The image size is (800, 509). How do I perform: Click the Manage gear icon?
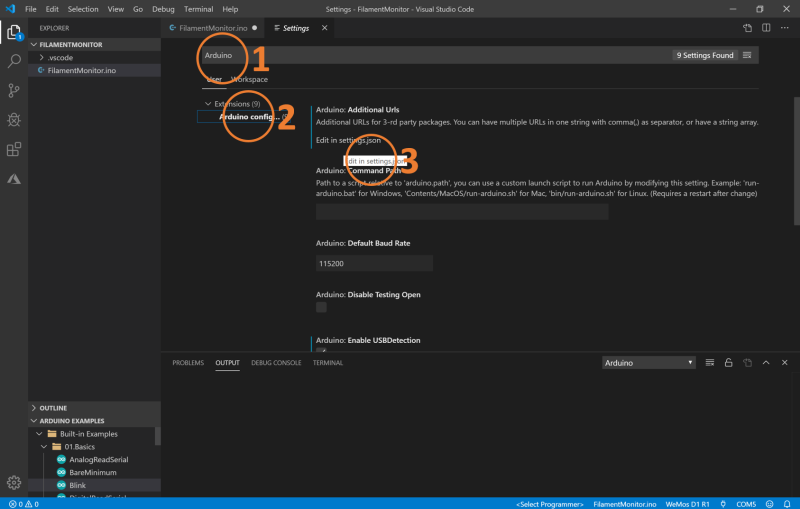click(x=14, y=482)
